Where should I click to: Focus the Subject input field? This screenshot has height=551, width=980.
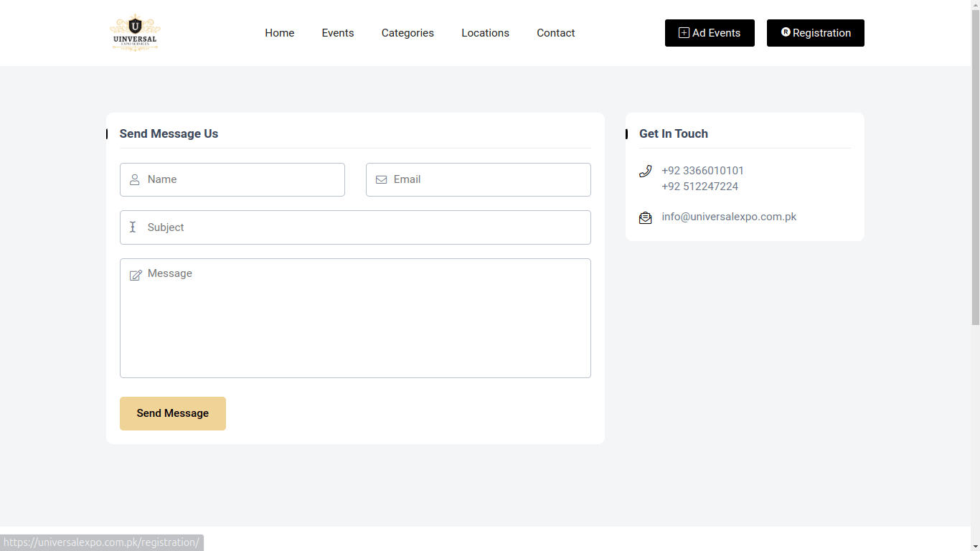click(355, 227)
